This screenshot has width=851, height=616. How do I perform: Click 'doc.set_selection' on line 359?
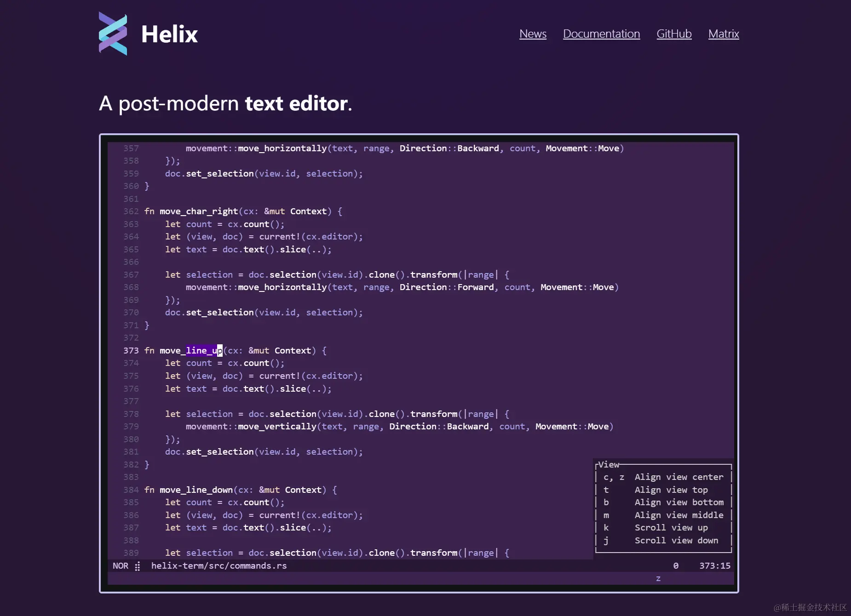(x=209, y=174)
